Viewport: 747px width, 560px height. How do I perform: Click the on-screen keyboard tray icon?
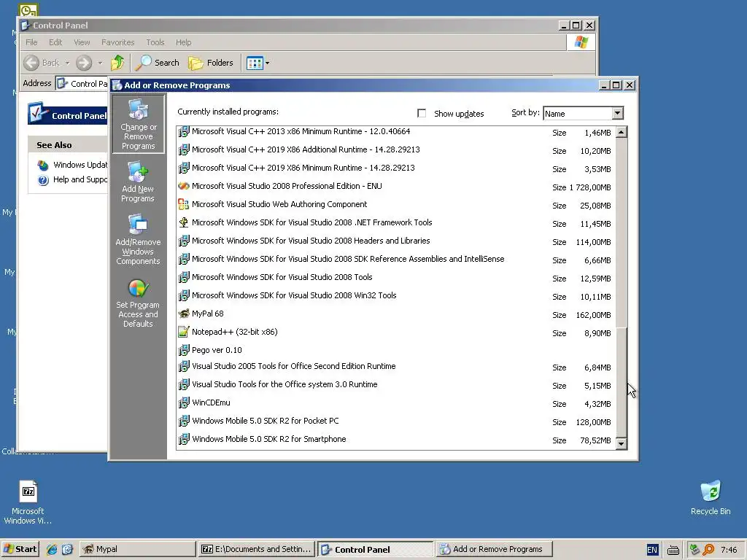673,550
